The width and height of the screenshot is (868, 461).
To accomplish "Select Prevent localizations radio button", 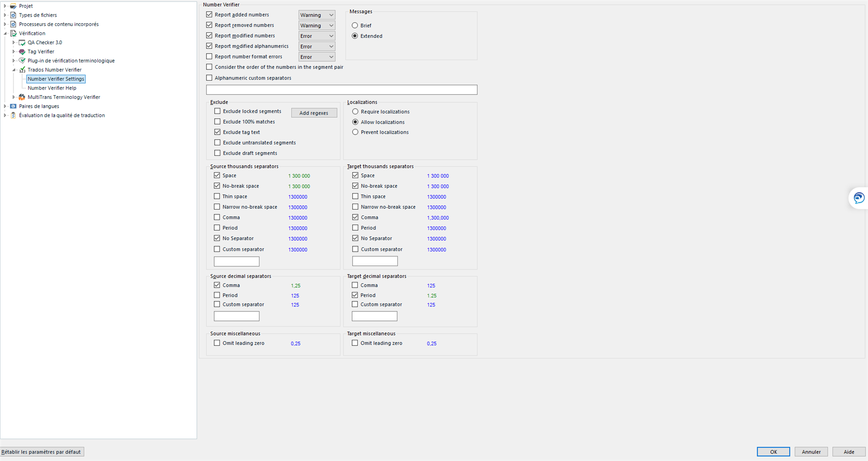I will pyautogui.click(x=355, y=132).
